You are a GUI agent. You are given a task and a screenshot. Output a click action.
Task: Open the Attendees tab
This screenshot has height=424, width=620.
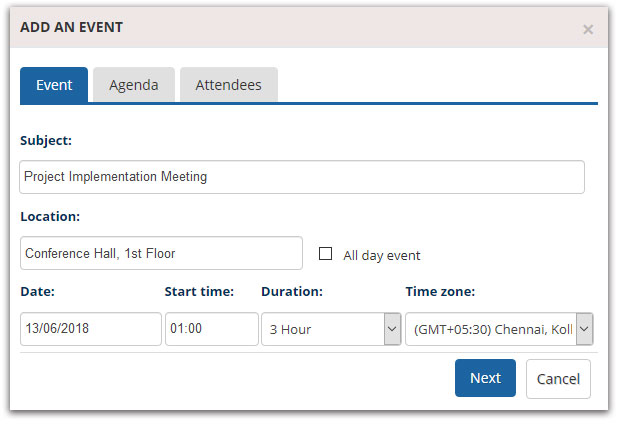point(229,85)
